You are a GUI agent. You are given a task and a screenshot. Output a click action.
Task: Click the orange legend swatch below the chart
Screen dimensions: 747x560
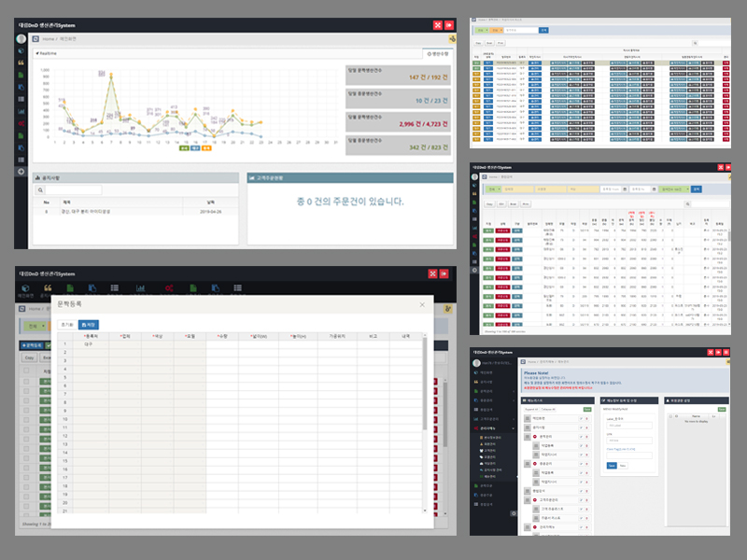(206, 148)
